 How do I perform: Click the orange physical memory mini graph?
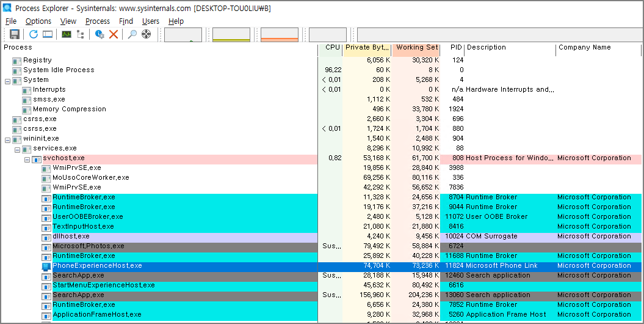(x=280, y=35)
